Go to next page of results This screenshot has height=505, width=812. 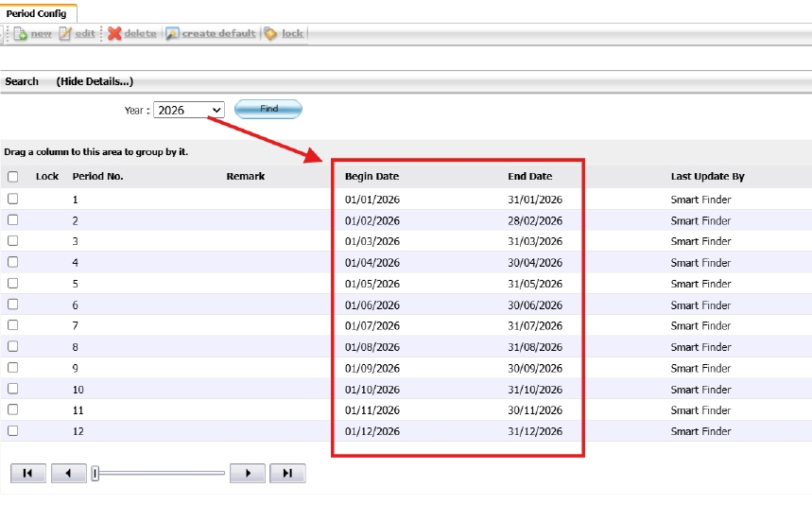(x=248, y=474)
